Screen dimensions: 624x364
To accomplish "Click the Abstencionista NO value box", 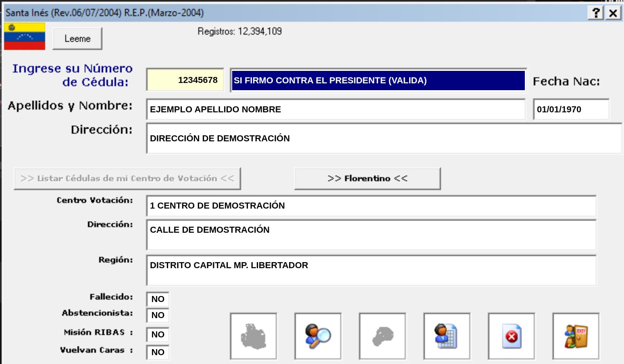I will pyautogui.click(x=158, y=315).
